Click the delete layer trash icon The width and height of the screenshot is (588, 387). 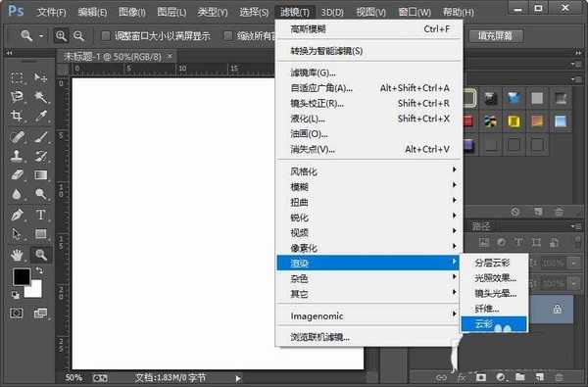pos(559,377)
